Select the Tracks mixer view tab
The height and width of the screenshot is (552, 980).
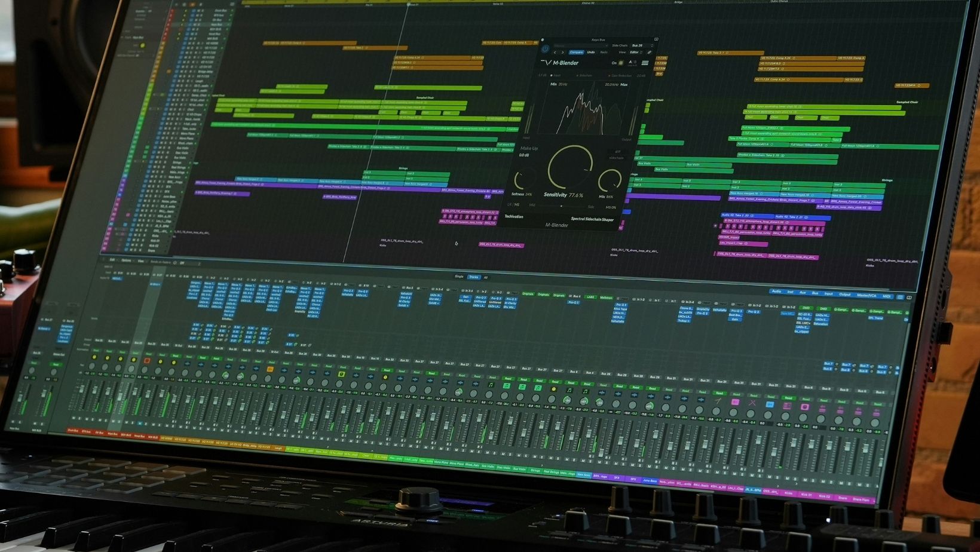[x=473, y=277]
